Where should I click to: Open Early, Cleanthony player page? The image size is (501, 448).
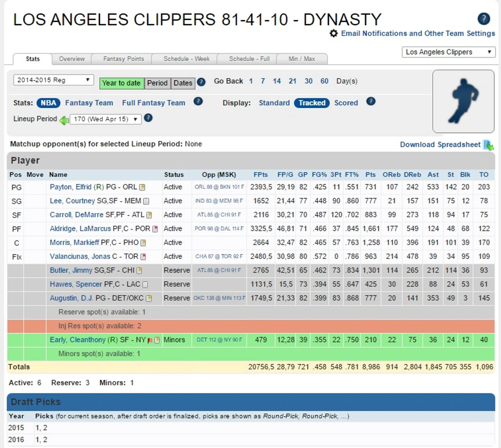point(78,340)
